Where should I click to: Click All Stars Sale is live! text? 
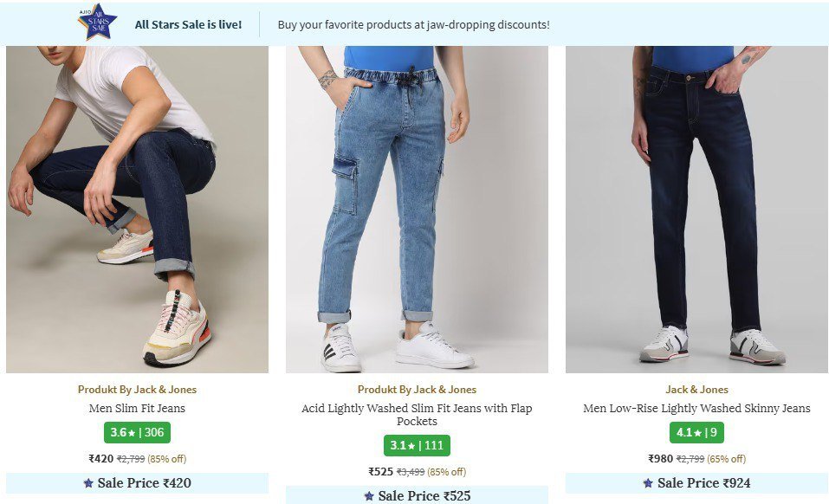pyautogui.click(x=188, y=24)
